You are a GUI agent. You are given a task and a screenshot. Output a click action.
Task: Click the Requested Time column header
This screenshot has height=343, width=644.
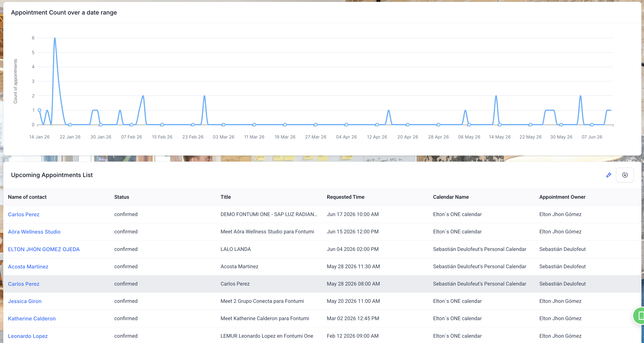(346, 197)
